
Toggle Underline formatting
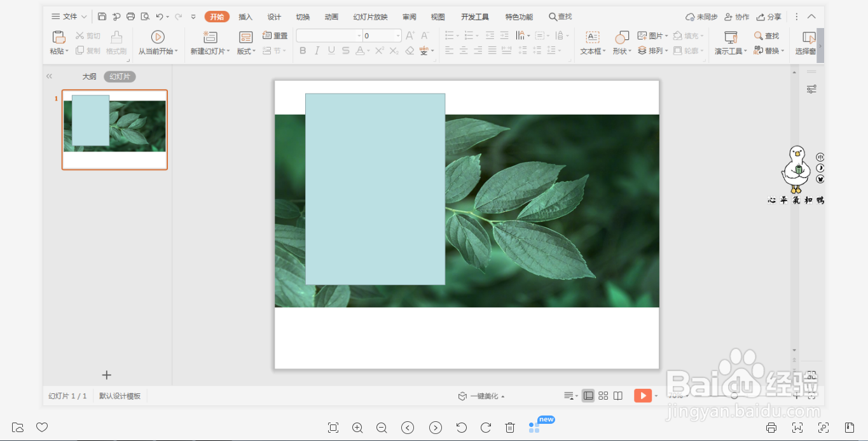[x=331, y=50]
